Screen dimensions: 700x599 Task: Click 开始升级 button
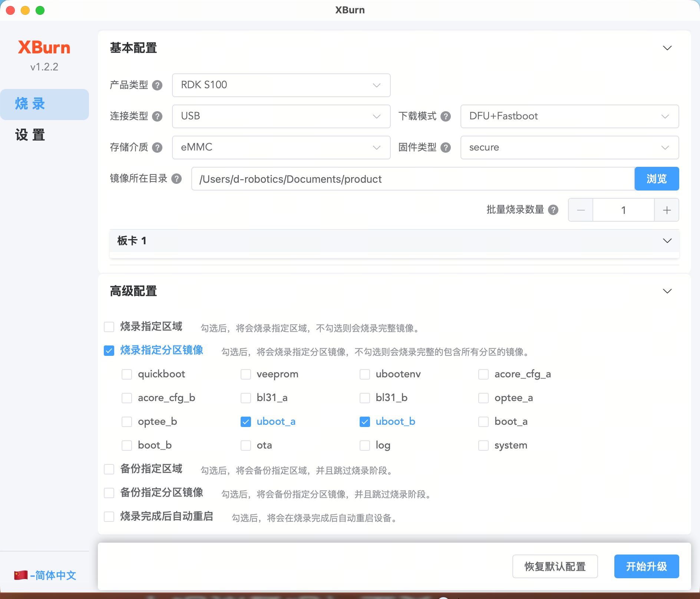pos(647,566)
